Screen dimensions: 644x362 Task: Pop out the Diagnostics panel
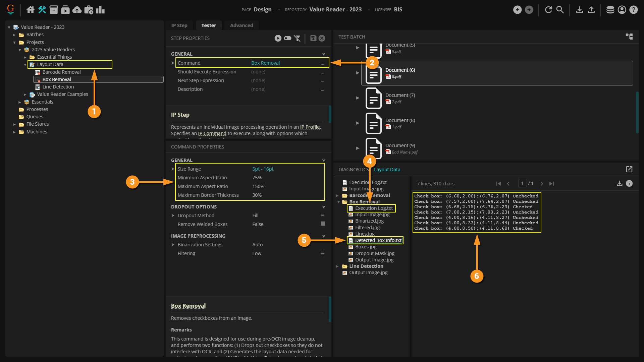pyautogui.click(x=629, y=170)
